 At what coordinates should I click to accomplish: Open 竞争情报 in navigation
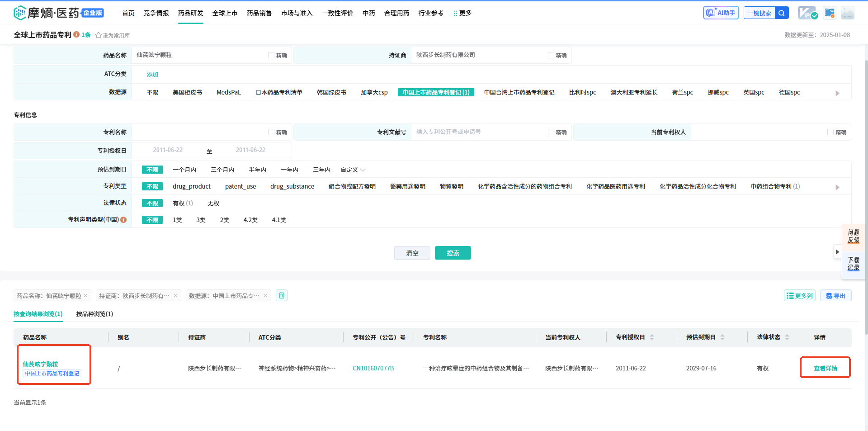(x=156, y=13)
